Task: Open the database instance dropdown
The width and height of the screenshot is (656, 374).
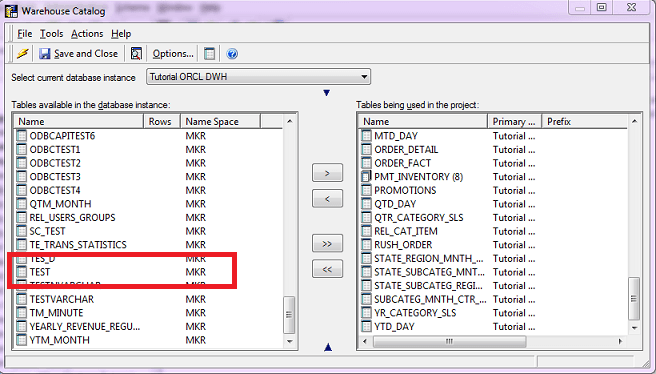Action: pos(259,77)
